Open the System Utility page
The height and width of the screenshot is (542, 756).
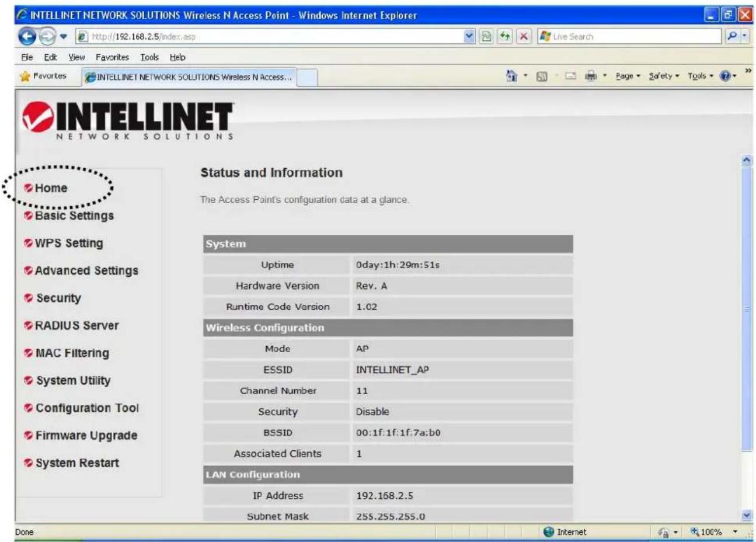(x=73, y=380)
